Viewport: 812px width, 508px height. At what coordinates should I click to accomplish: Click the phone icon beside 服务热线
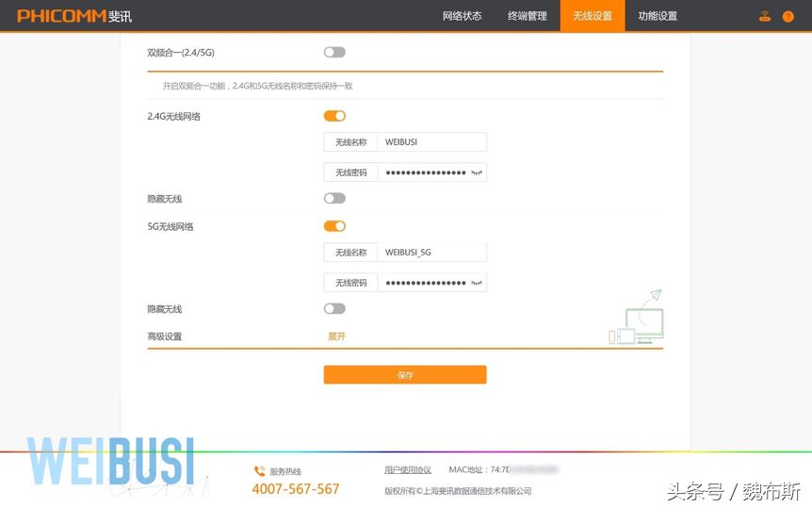coord(259,470)
